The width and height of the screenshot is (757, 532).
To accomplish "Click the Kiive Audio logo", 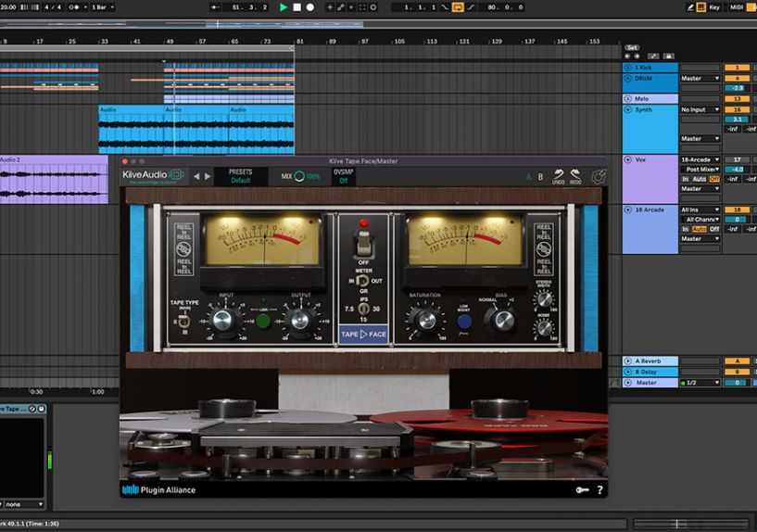I will tap(153, 175).
